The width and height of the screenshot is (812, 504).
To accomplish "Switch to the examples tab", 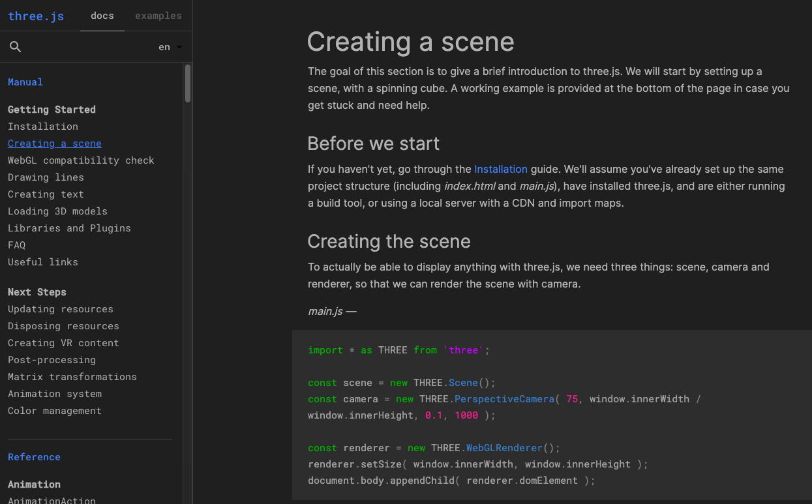I will pos(158,15).
